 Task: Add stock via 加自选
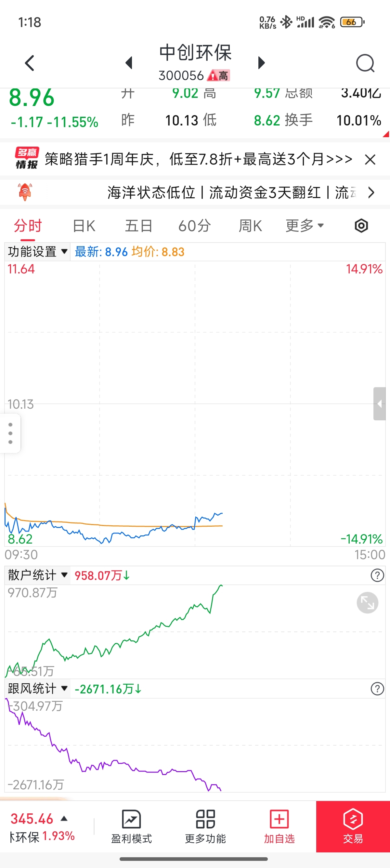pos(279,826)
